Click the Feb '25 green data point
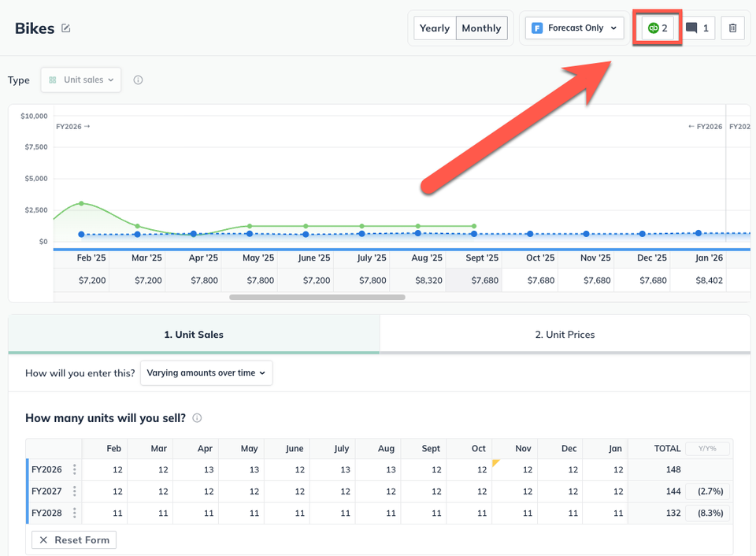756x556 pixels. 81,203
